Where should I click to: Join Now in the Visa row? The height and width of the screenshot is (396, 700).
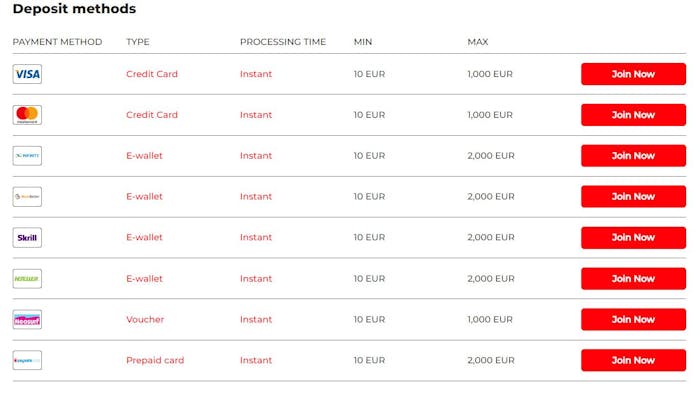click(633, 74)
